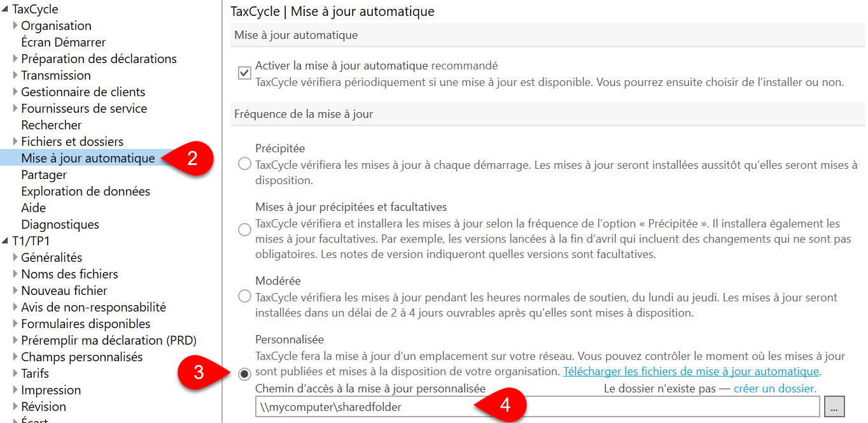Click 'Chemin d'accès à la mise à jour personnalisée' label

(370, 388)
